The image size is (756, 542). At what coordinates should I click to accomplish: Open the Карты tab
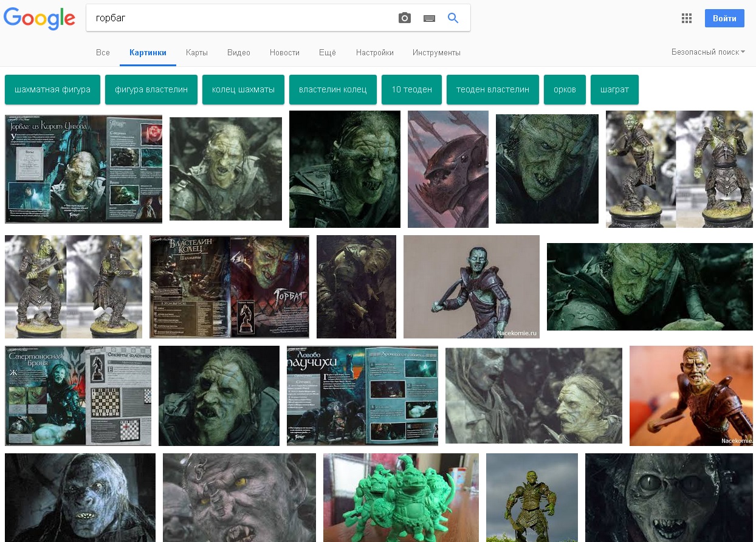tap(197, 53)
